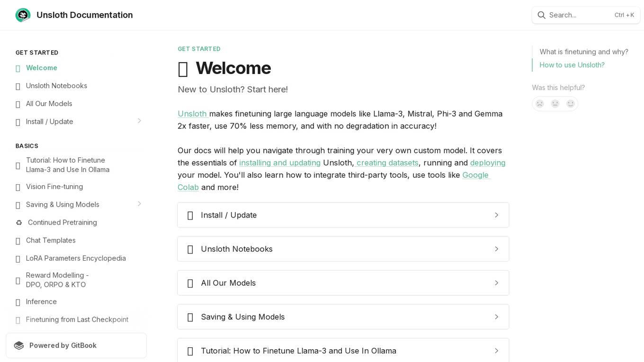The width and height of the screenshot is (644, 362).
Task: Click chevron on Tutorial Llama-3 Ollama card
Action: (496, 351)
